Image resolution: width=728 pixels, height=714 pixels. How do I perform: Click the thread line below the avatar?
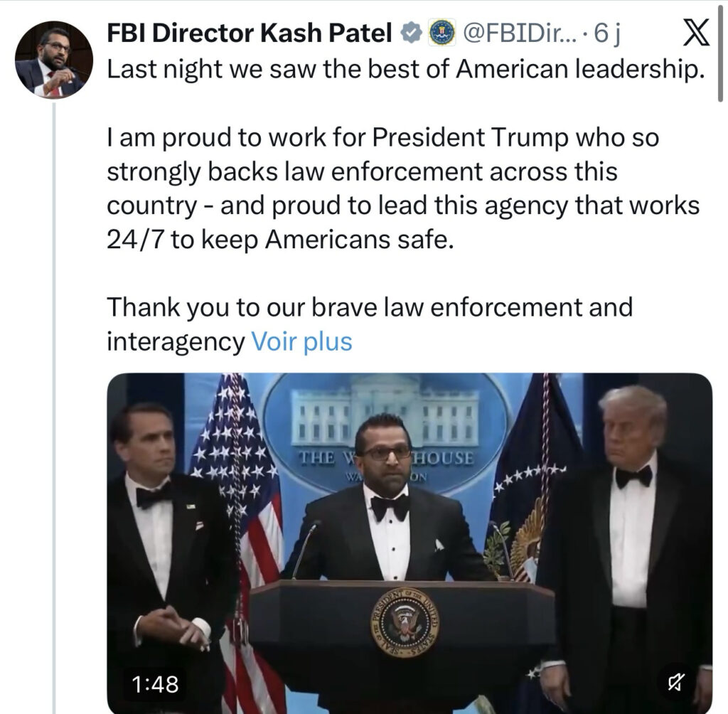[54, 409]
